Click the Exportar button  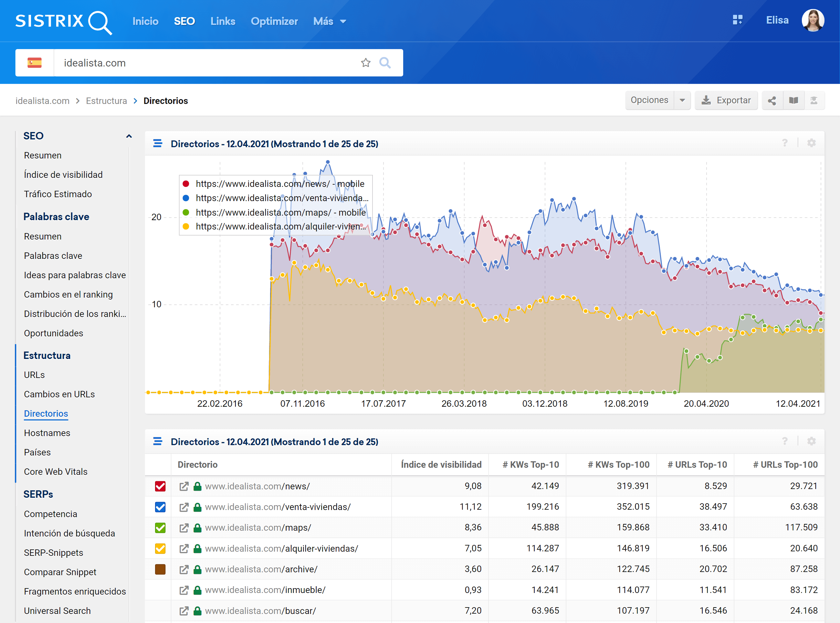point(726,100)
